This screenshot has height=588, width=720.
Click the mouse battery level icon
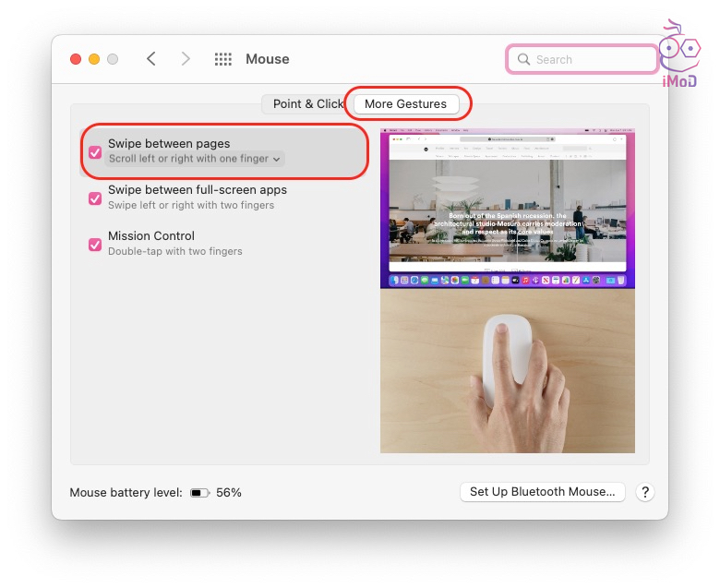pyautogui.click(x=200, y=493)
